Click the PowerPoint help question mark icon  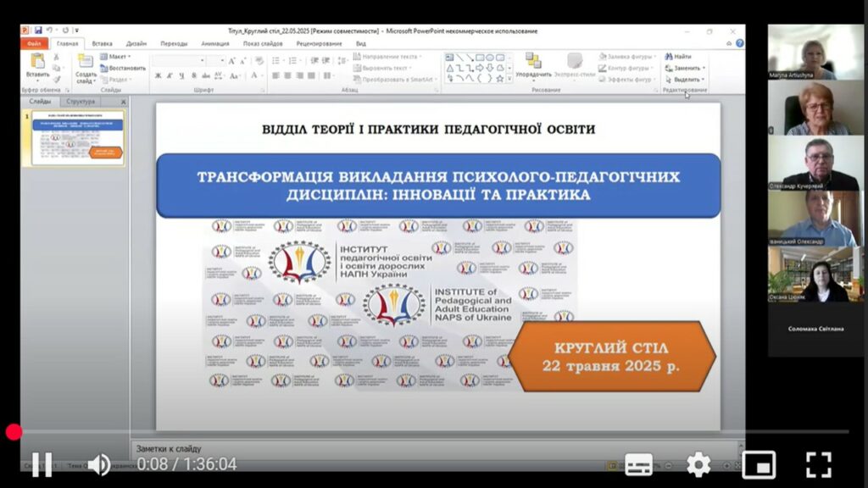click(x=739, y=43)
